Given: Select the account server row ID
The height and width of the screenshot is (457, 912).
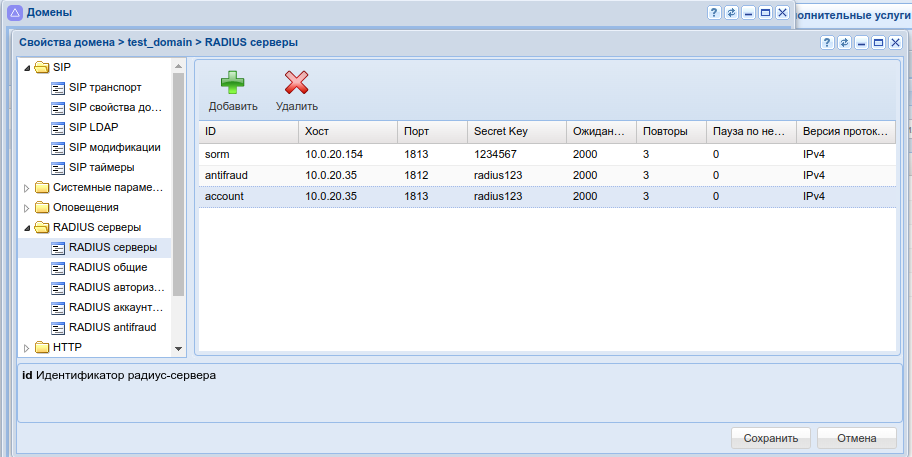Looking at the screenshot, I should point(224,197).
